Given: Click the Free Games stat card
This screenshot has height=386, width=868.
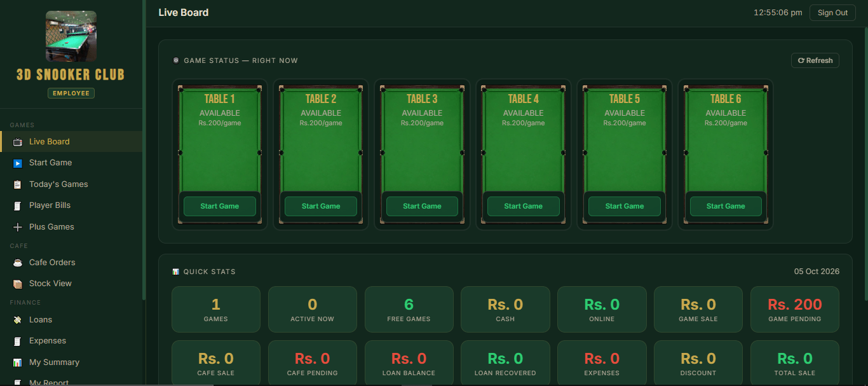Looking at the screenshot, I should coord(409,310).
